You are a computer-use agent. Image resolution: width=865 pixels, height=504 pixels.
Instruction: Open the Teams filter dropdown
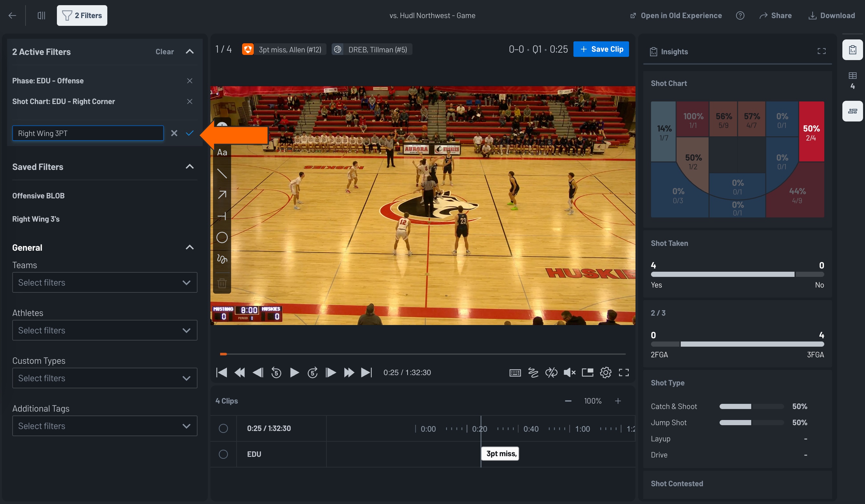104,282
